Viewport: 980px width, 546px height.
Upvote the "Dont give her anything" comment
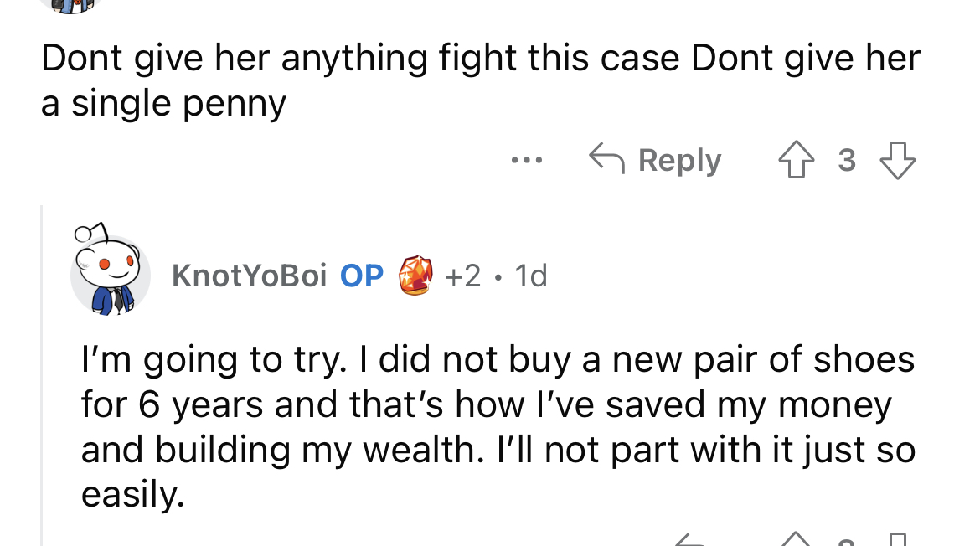pos(796,159)
